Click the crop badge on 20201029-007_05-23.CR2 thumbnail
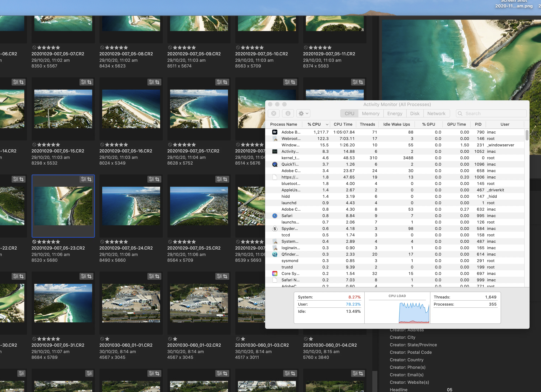This screenshot has height=392, width=541. tap(90, 179)
